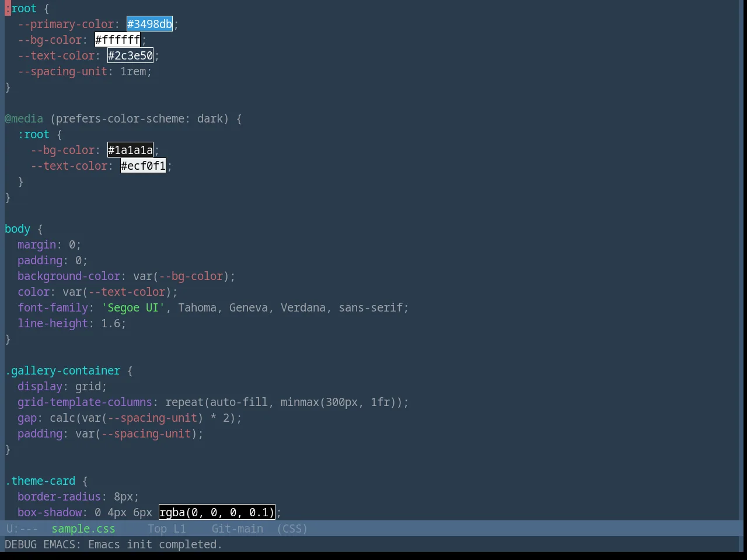Image resolution: width=747 pixels, height=560 pixels.
Task: Click the background-color property
Action: point(69,276)
